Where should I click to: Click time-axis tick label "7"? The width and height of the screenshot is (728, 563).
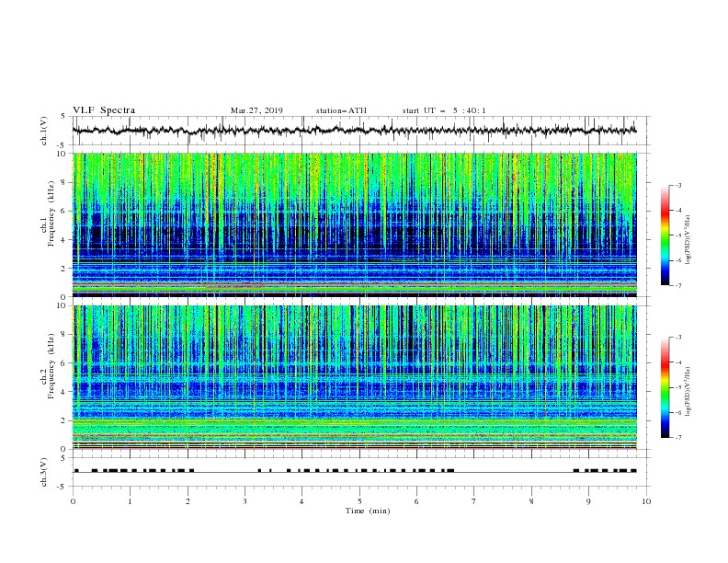click(474, 501)
